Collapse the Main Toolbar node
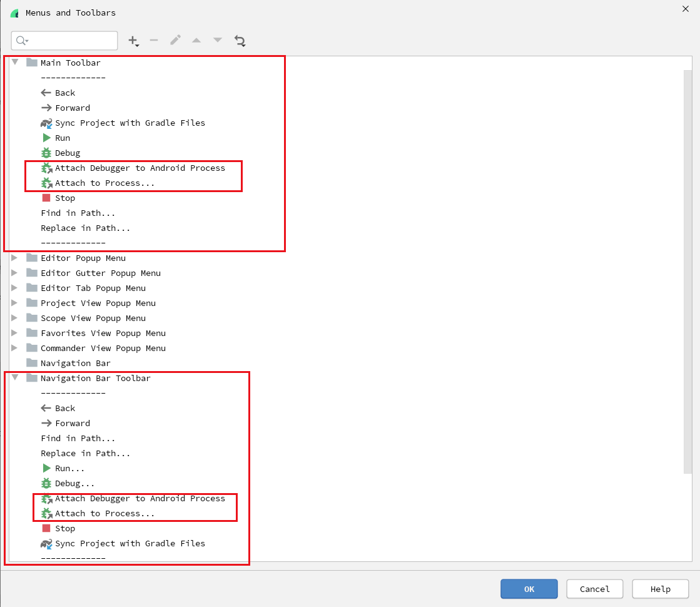The image size is (700, 607). (x=15, y=63)
